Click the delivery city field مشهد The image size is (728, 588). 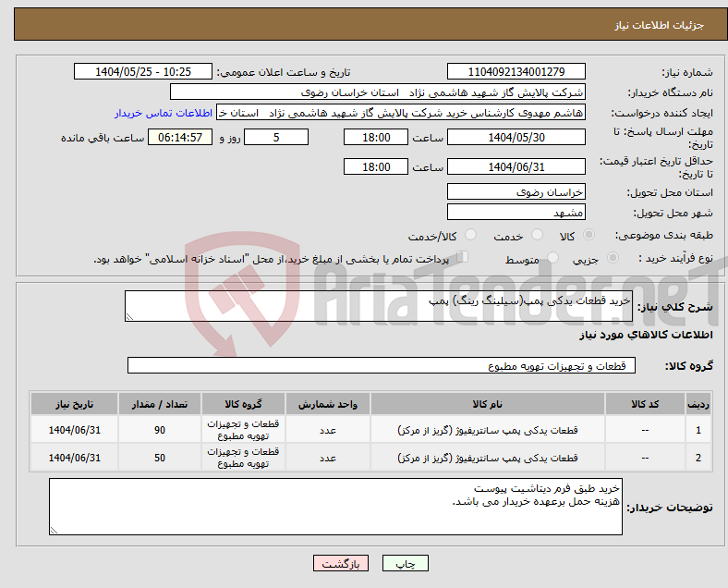point(516,213)
